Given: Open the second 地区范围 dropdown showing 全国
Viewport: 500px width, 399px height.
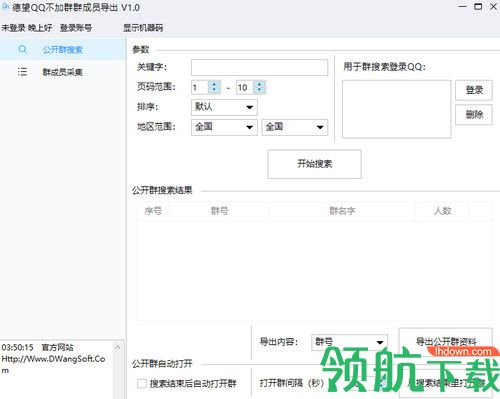Looking at the screenshot, I should [295, 127].
